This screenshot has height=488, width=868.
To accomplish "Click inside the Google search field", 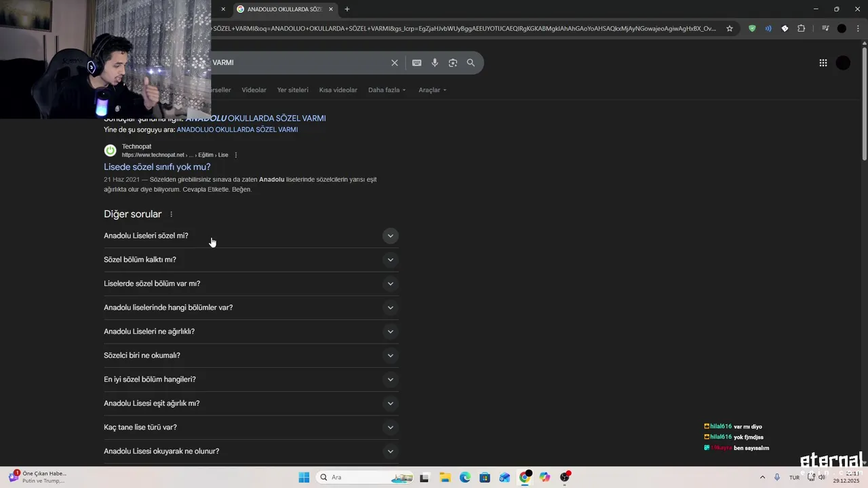I will (298, 62).
